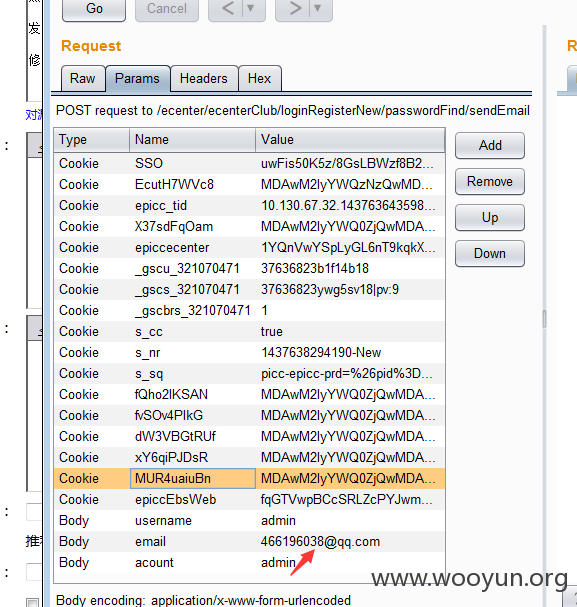This screenshot has height=607, width=577.
Task: Move parameter with the Down button
Action: [490, 254]
